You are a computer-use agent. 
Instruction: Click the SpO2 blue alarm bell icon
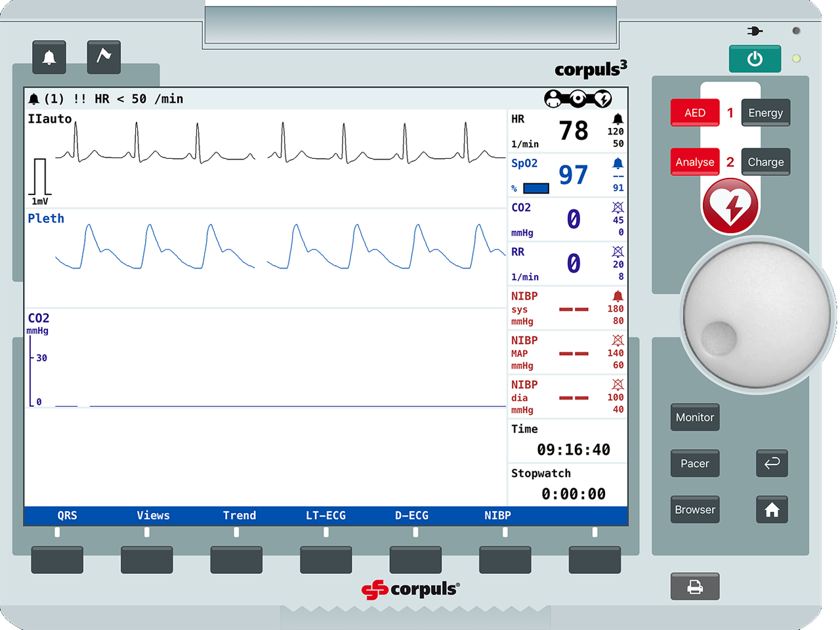click(x=618, y=163)
